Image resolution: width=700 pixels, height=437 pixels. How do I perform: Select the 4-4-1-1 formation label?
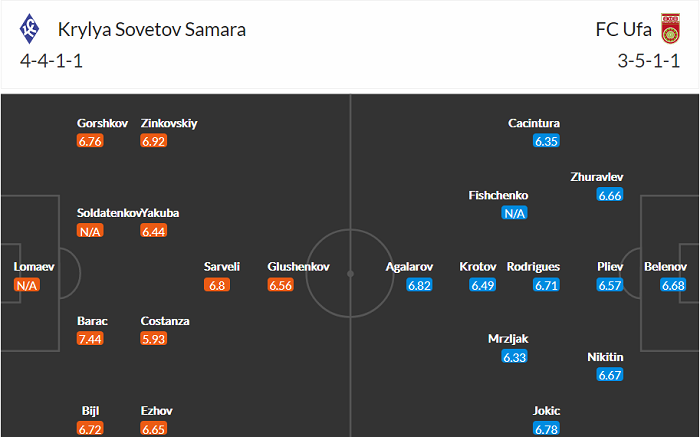tap(53, 59)
